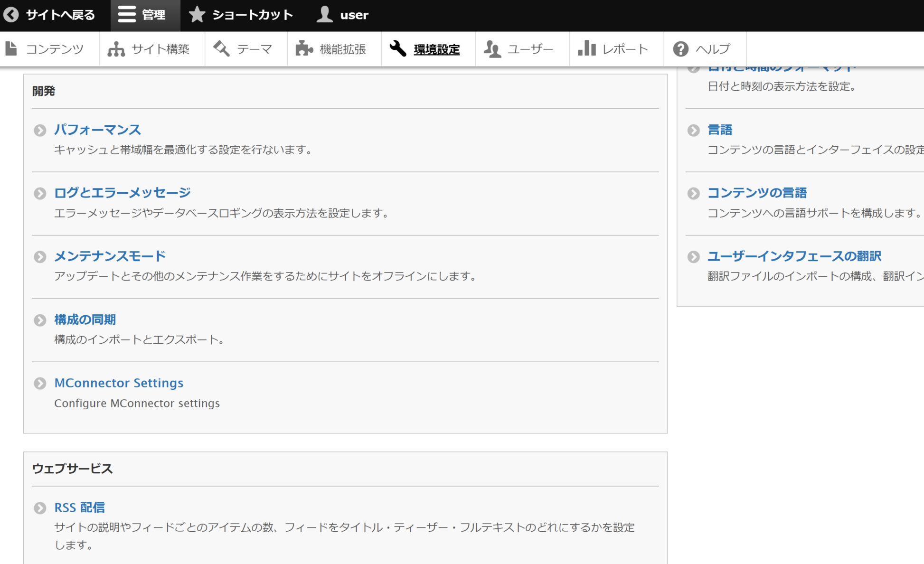The image size is (924, 564).
Task: Open the パフォーマンス settings link
Action: [x=97, y=130]
